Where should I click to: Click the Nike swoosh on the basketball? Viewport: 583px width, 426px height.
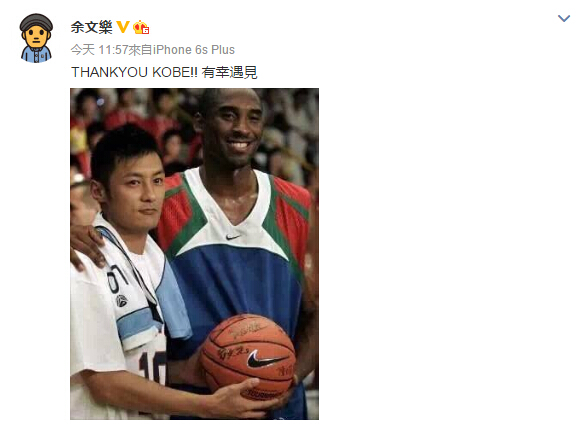pyautogui.click(x=265, y=360)
